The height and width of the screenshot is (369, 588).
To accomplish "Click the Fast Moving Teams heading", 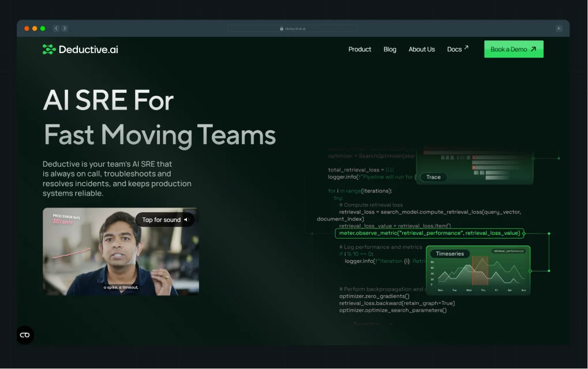I will click(160, 135).
